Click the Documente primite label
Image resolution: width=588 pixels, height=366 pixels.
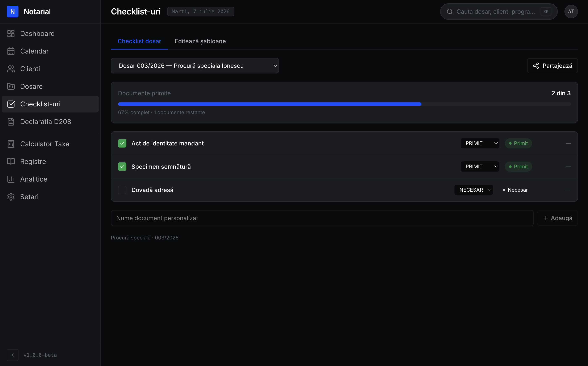pos(144,93)
